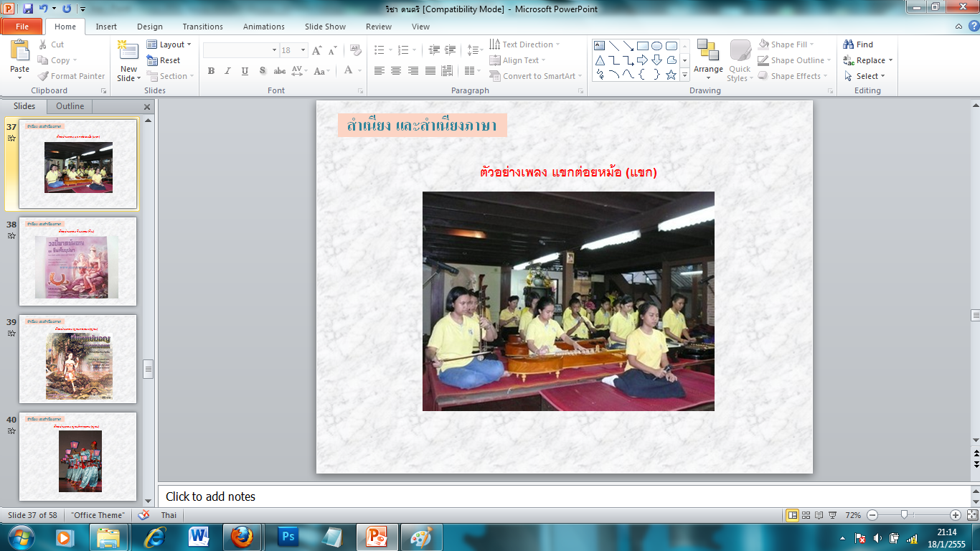
Task: Decrease the list indent level
Action: [434, 50]
